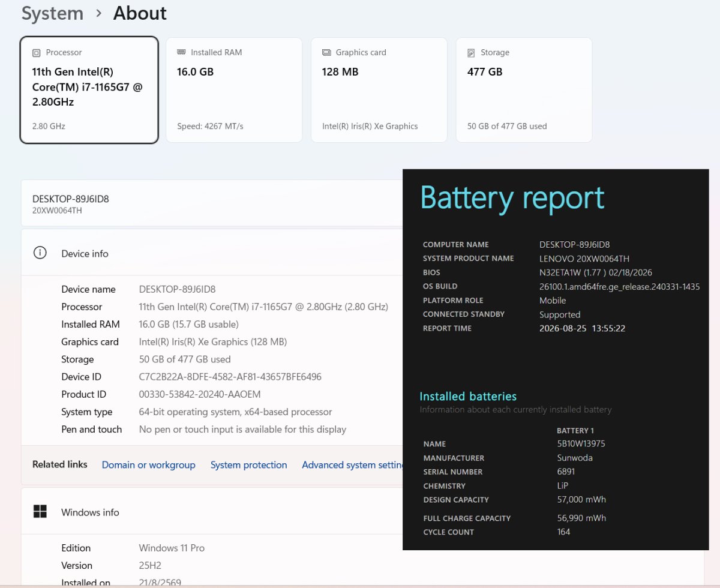
Task: Select the Processor summary card
Action: (x=89, y=90)
